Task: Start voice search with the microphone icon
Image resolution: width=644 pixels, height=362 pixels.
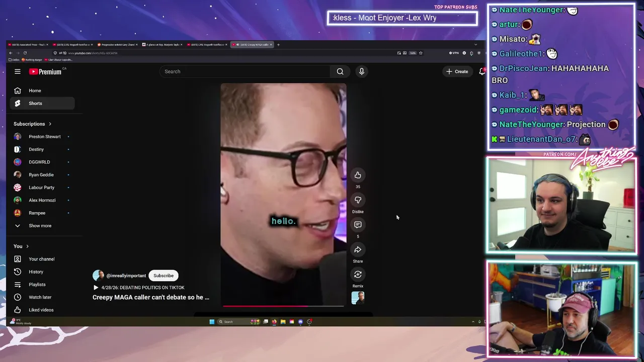Action: click(x=361, y=71)
